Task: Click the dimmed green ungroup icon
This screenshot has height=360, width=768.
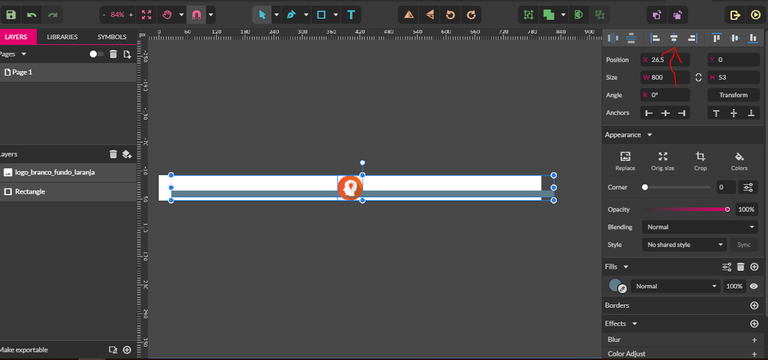Action: tap(599, 15)
